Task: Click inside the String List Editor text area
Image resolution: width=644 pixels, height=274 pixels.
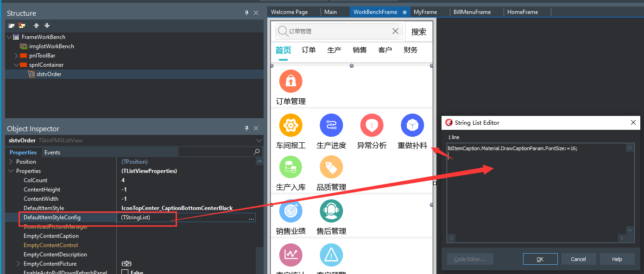Action: pyautogui.click(x=536, y=189)
